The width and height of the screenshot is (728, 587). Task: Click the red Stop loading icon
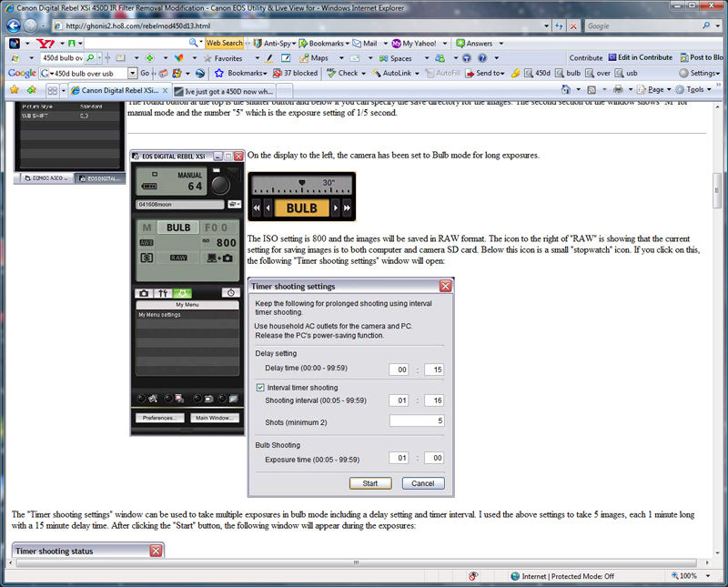coord(573,26)
